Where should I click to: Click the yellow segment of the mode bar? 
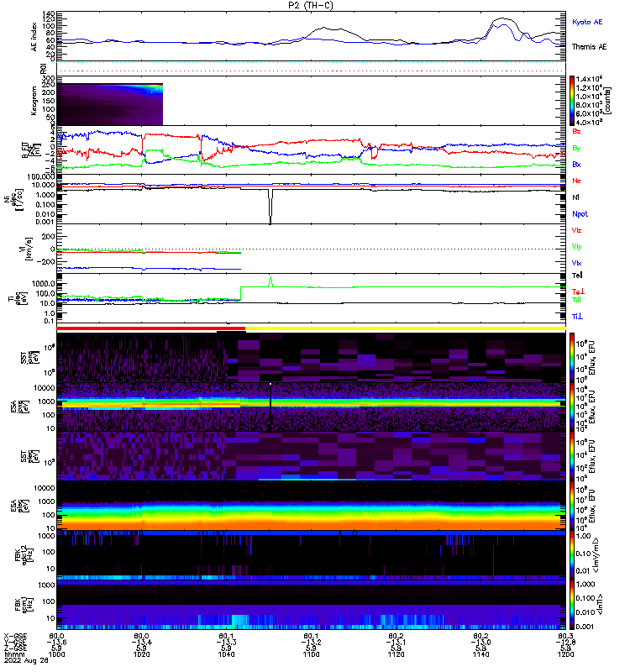[x=406, y=328]
